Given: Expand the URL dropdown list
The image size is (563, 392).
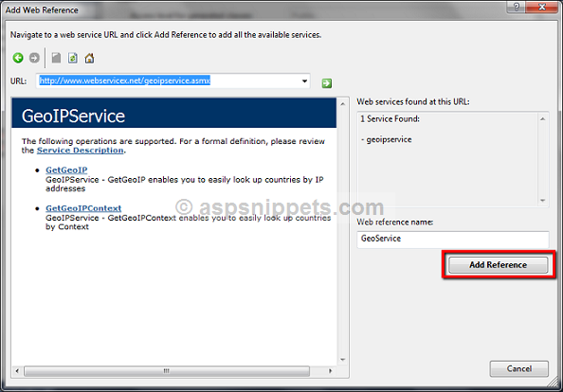Looking at the screenshot, I should (x=304, y=80).
